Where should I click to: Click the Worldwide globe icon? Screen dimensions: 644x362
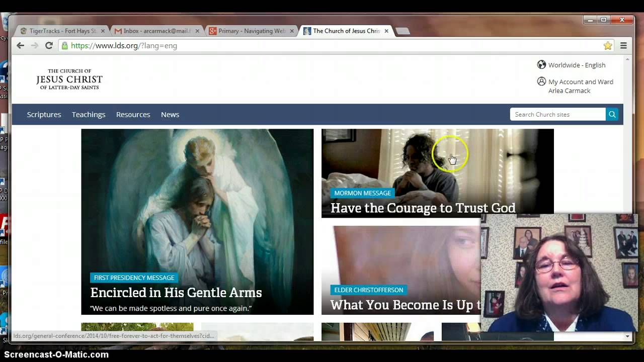tap(541, 64)
